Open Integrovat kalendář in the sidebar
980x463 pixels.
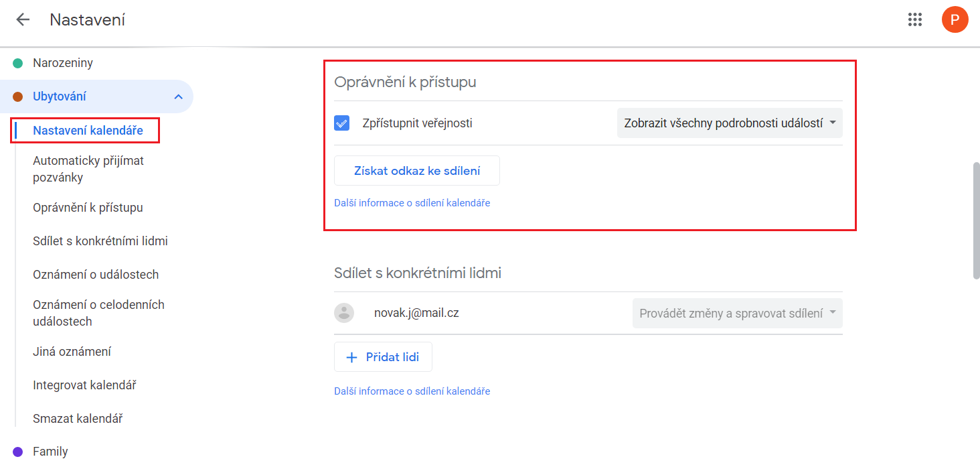click(84, 385)
